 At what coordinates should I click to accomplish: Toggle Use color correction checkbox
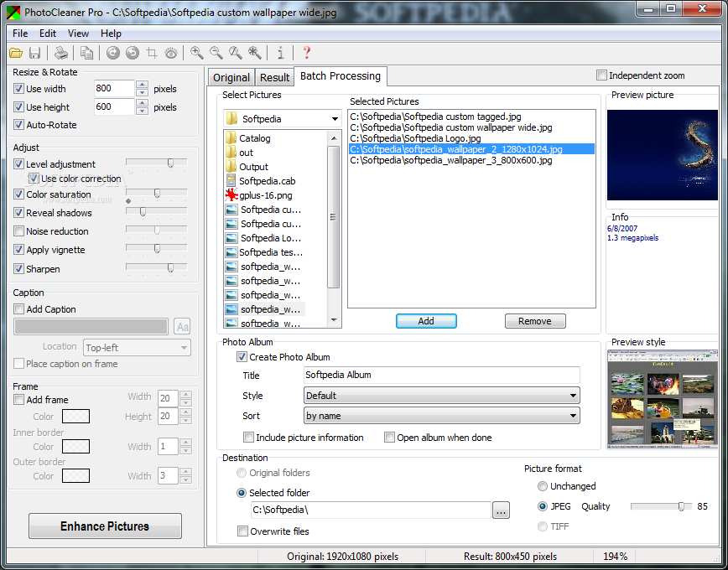34,179
